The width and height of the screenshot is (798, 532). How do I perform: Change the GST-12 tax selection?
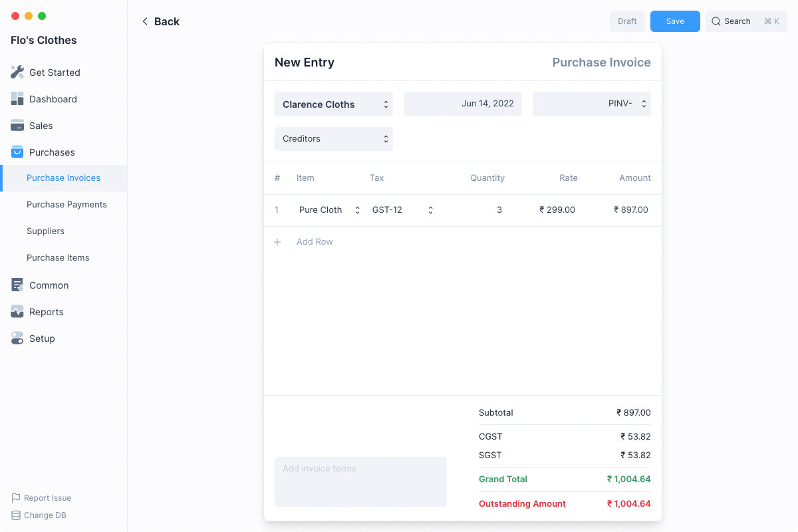click(x=402, y=210)
